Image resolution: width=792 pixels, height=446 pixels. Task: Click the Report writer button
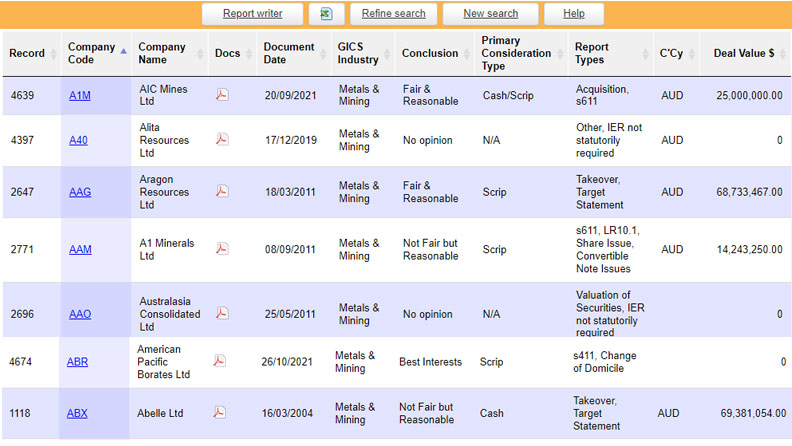click(x=252, y=14)
